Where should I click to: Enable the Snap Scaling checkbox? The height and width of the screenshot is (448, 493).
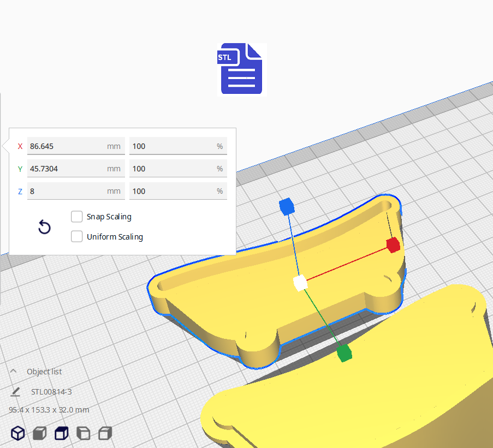(77, 217)
